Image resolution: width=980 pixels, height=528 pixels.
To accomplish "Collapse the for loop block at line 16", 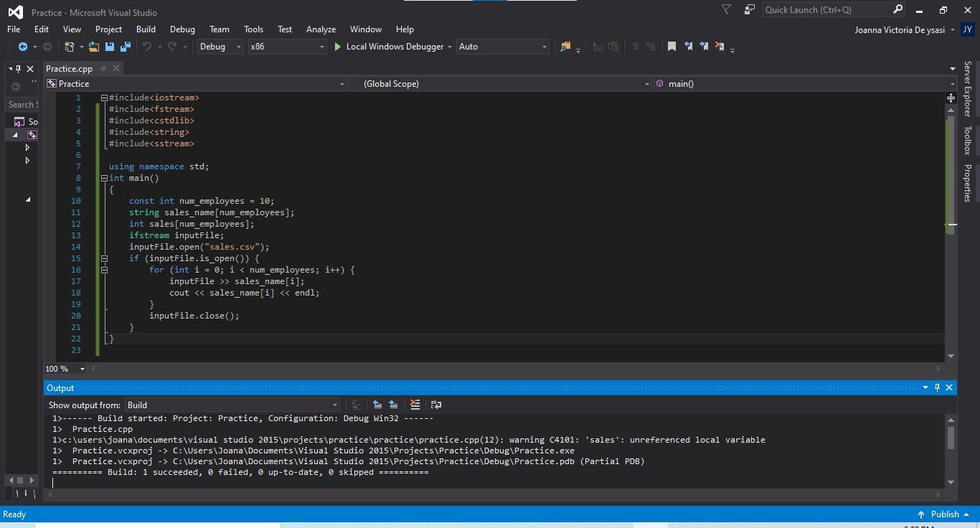I will click(x=104, y=270).
